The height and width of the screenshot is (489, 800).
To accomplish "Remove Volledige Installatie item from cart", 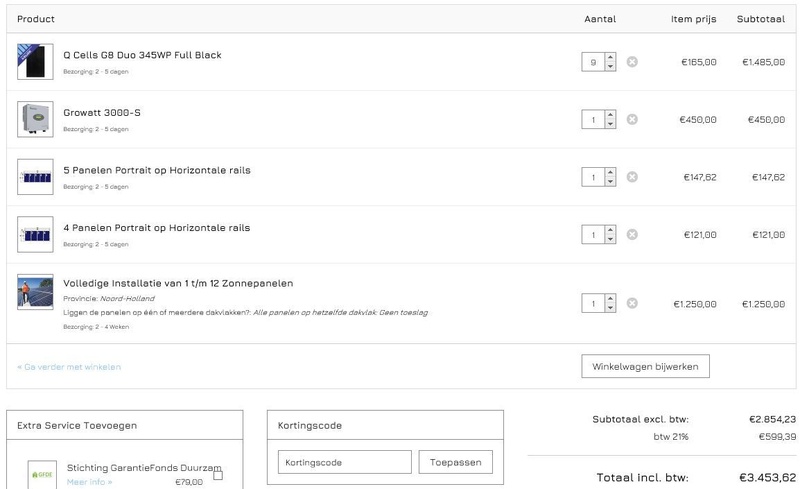I will [632, 304].
